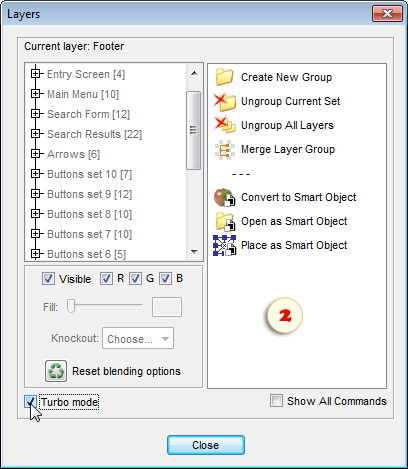
Task: Select Create New Group command
Action: pyautogui.click(x=286, y=77)
